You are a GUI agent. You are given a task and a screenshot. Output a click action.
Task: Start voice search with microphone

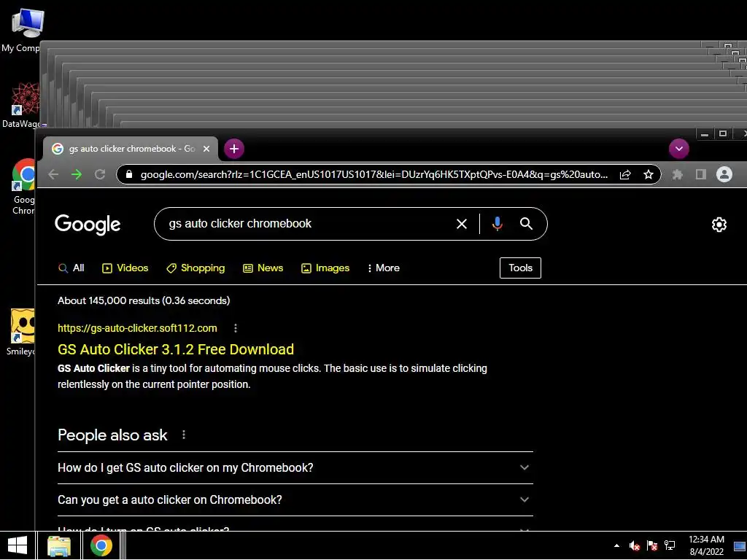pyautogui.click(x=497, y=224)
